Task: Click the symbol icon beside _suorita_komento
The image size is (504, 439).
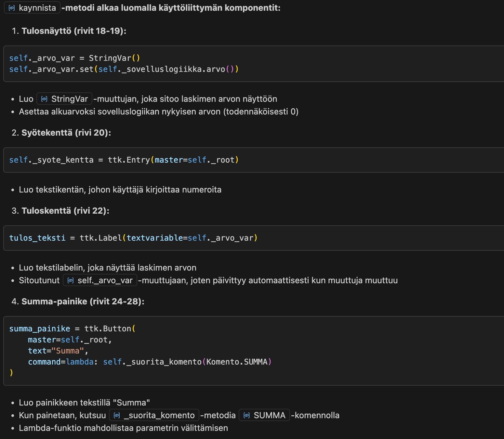Action: 117,415
